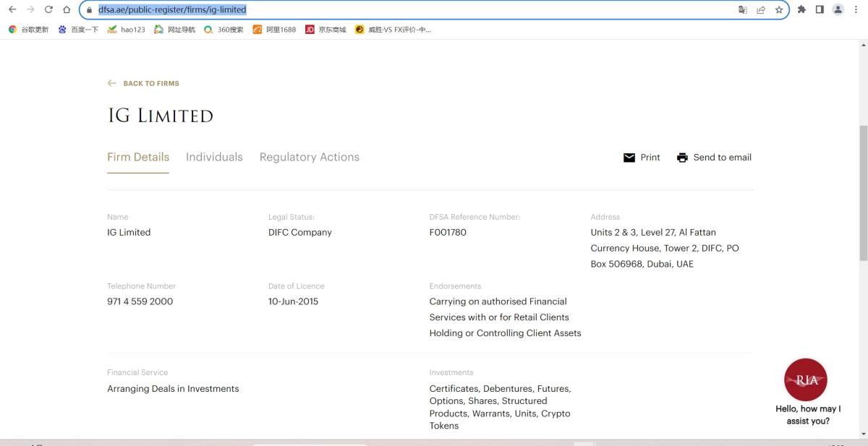Open Chrome three-dot menu

point(856,9)
